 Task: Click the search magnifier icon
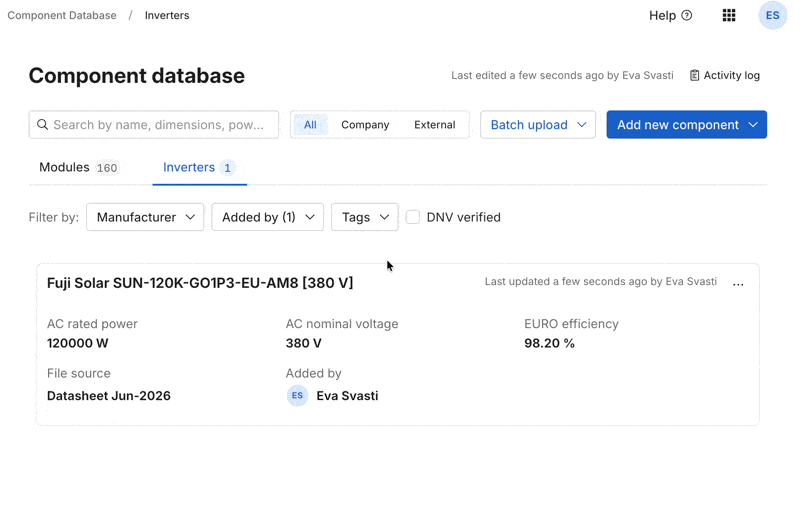[42, 125]
